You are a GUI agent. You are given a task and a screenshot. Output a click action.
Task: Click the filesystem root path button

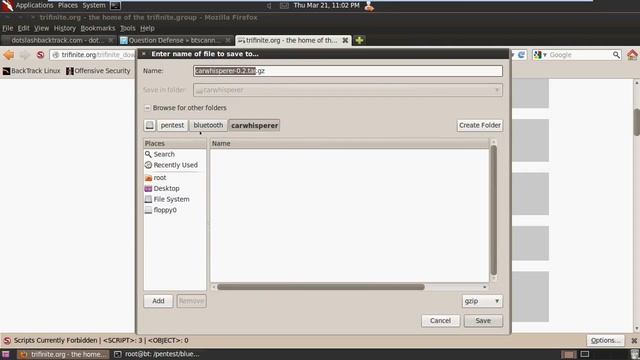(x=150, y=125)
